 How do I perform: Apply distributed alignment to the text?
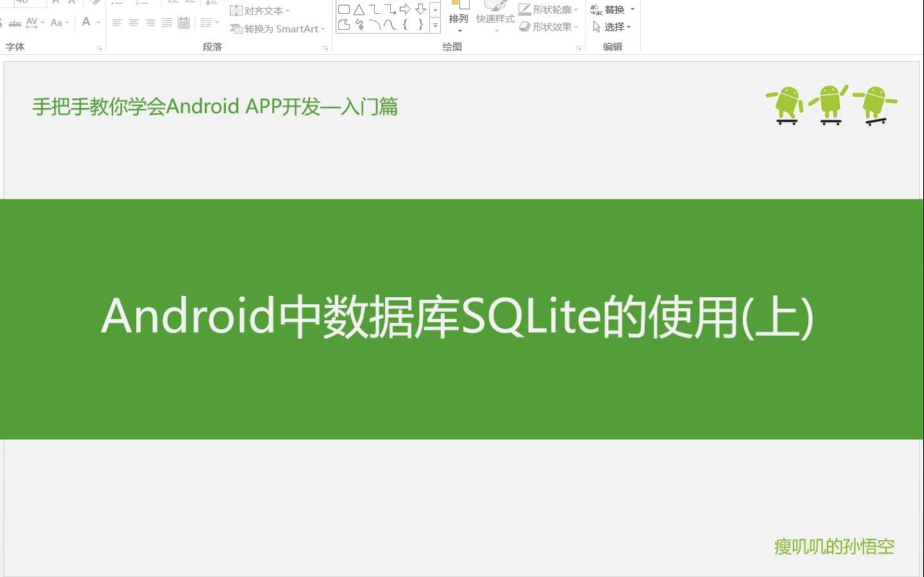[183, 23]
